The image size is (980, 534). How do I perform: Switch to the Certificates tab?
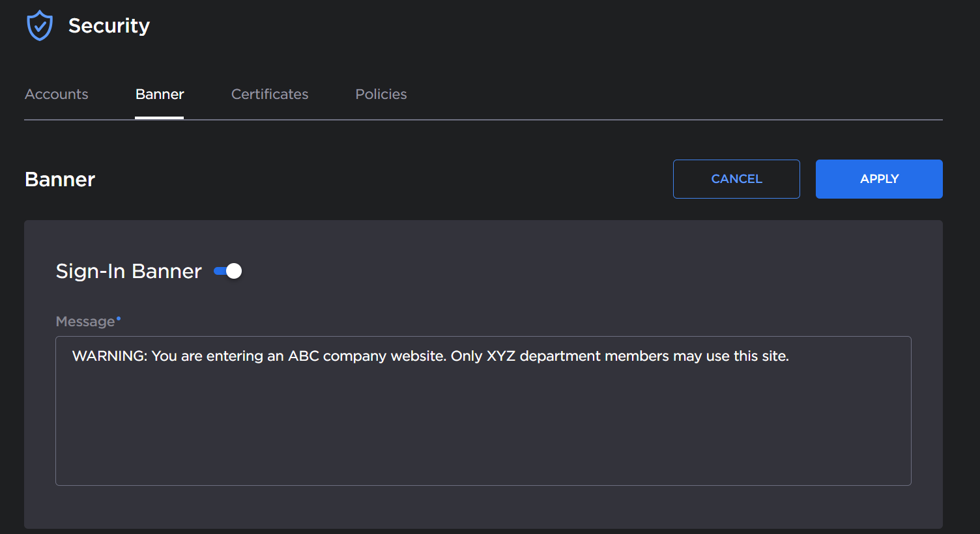[270, 94]
